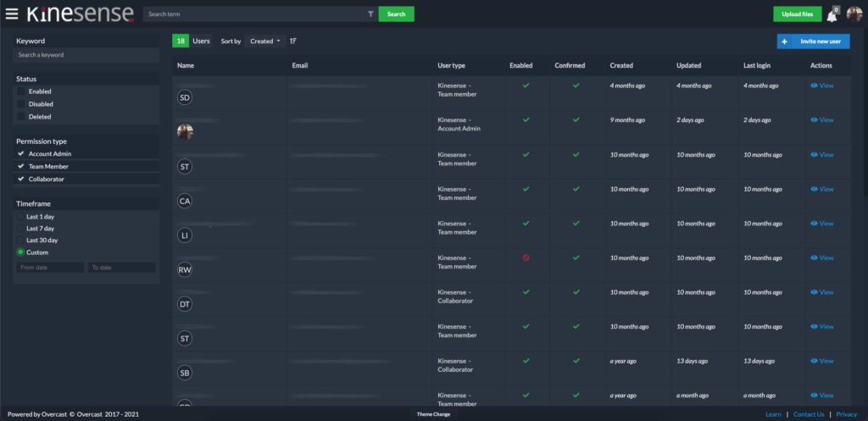868x421 pixels.
Task: Select the Last 30 day timeframe
Action: click(x=21, y=241)
